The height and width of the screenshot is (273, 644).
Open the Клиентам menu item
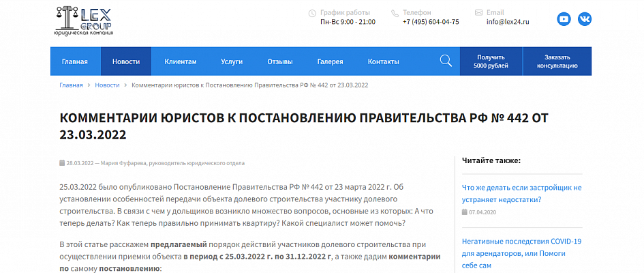[x=181, y=61]
